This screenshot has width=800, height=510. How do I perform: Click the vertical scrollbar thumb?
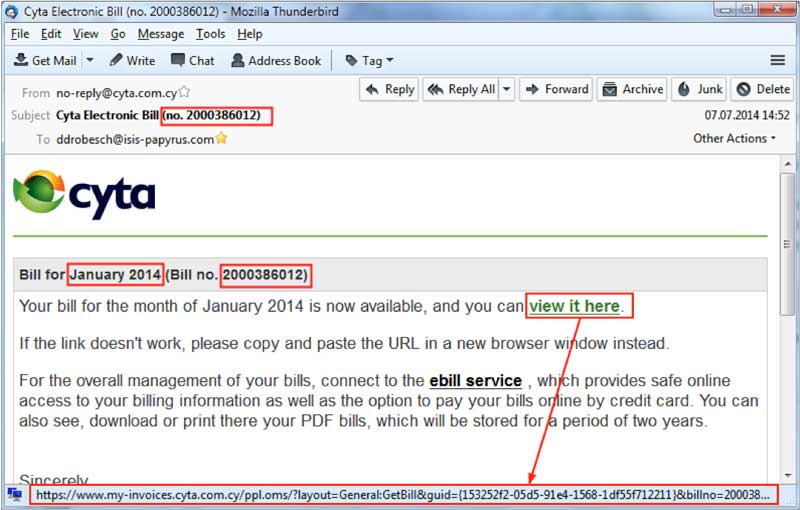[788, 244]
